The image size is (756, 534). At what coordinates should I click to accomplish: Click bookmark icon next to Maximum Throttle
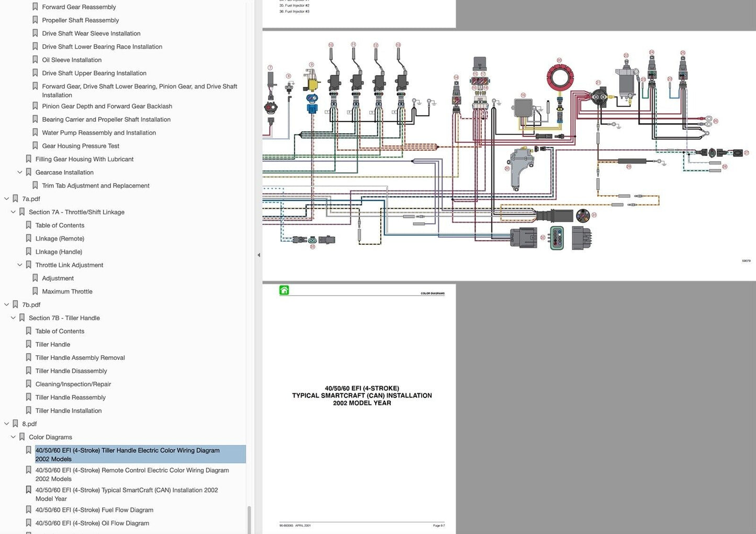click(x=35, y=291)
